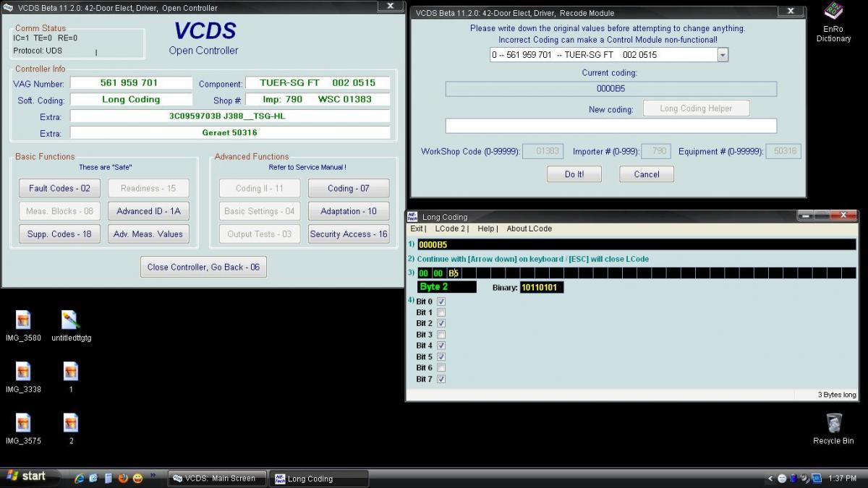Click the round white system tray icon
The image size is (868, 488).
pyautogui.click(x=782, y=478)
